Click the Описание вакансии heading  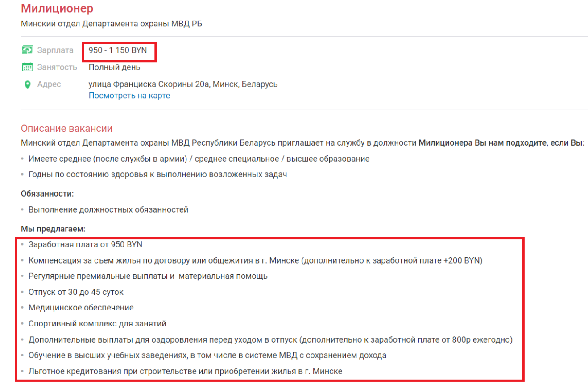tap(66, 129)
